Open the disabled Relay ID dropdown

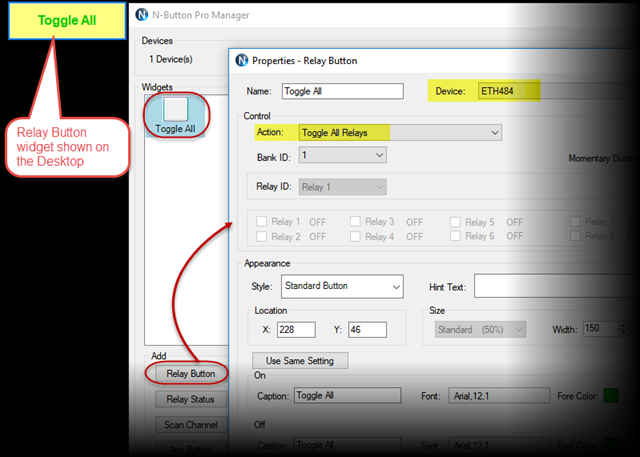point(342,187)
